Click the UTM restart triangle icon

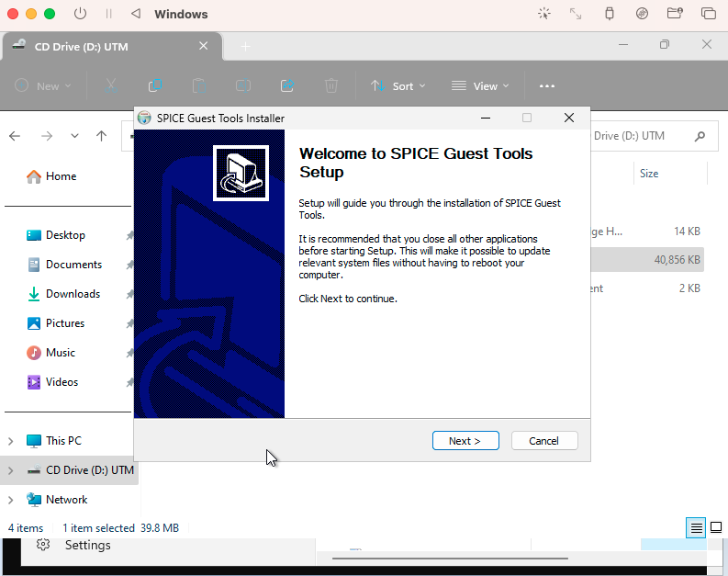tap(136, 14)
